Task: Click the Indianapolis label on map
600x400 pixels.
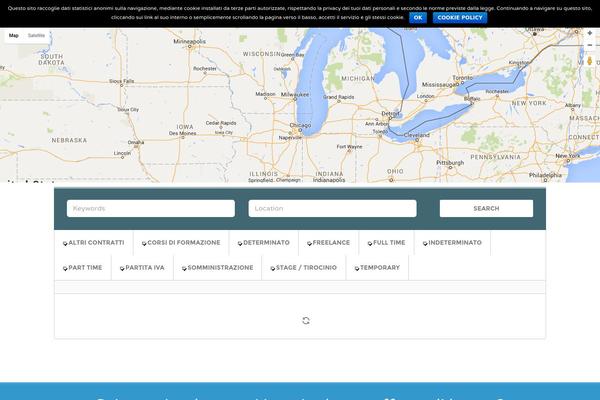Action: pos(329,180)
